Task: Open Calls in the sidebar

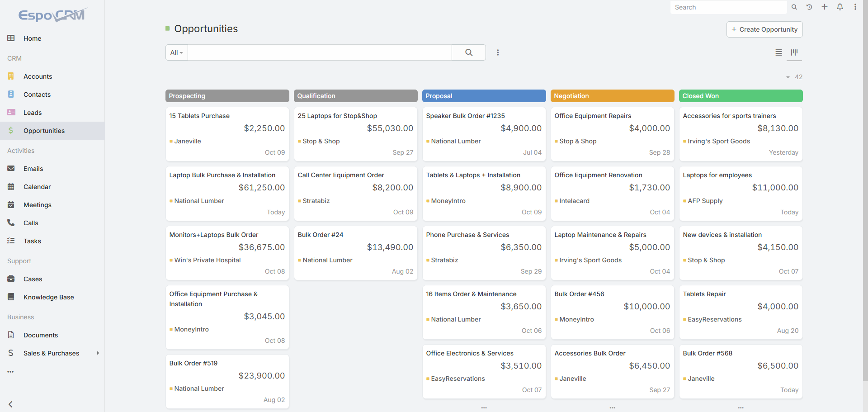Action: [52, 223]
